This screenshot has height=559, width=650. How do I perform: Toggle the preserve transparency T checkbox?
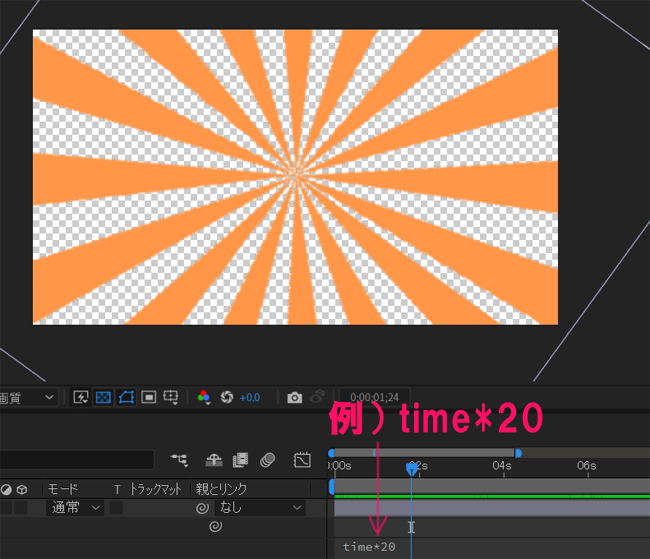click(117, 508)
